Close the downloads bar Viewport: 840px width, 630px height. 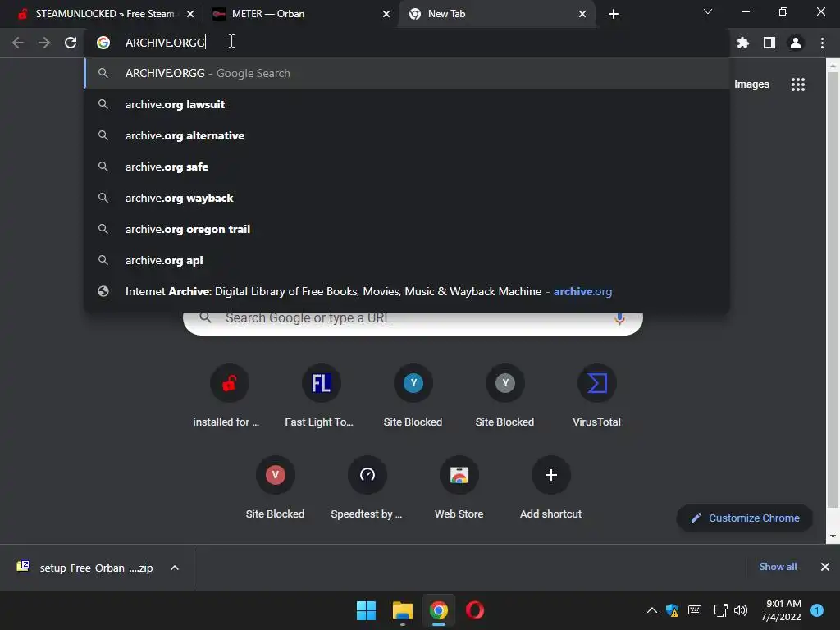pos(825,567)
